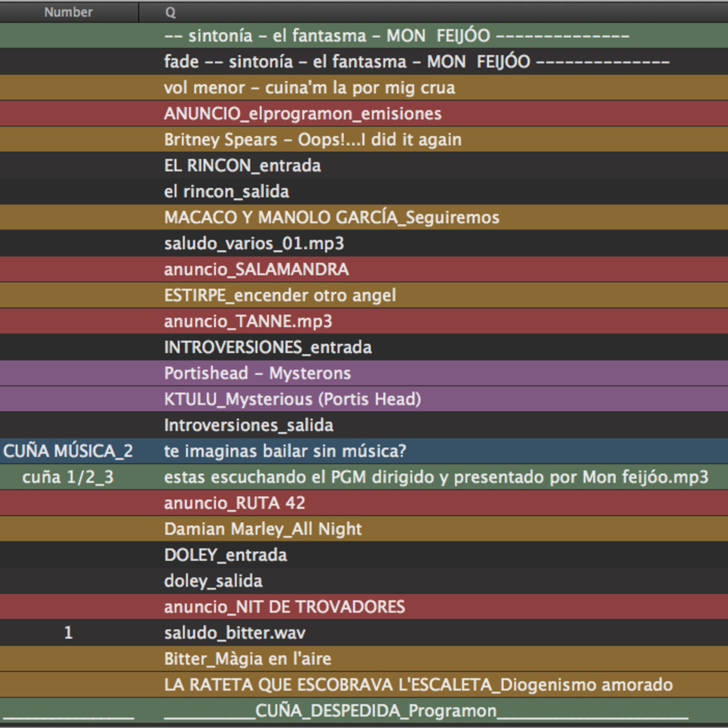Select the anuncio_SALAMANDRA cue
Viewport: 728px width, 728px height.
click(x=256, y=269)
